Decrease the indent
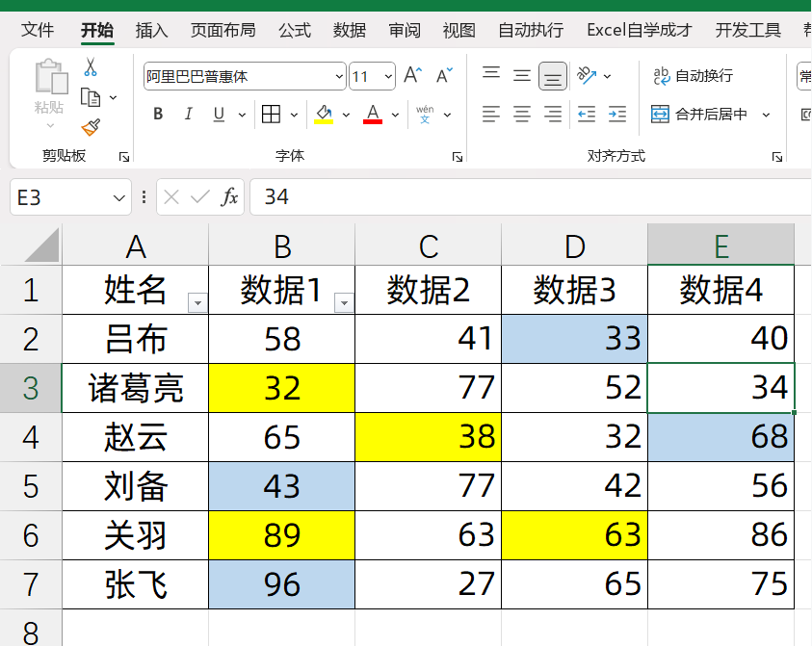Image resolution: width=812 pixels, height=646 pixels. coord(587,114)
